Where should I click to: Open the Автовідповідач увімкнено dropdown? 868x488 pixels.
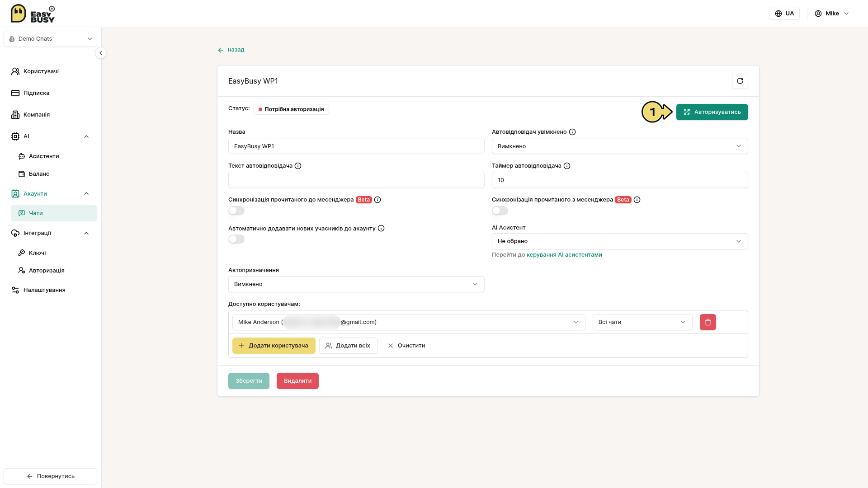click(x=620, y=146)
